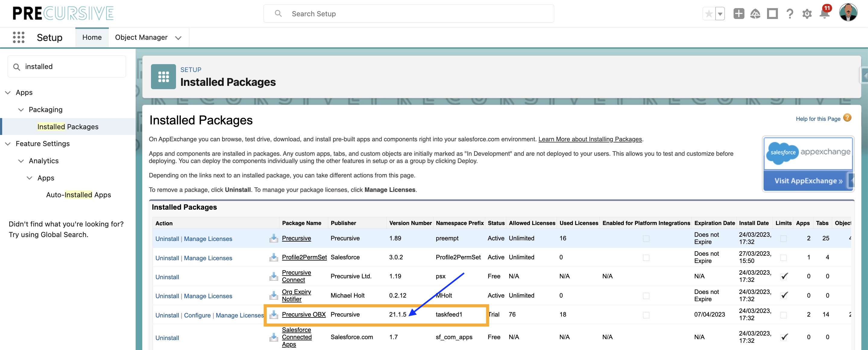Manage Licenses for Profile2PermSet
The image size is (868, 350).
coord(208,258)
